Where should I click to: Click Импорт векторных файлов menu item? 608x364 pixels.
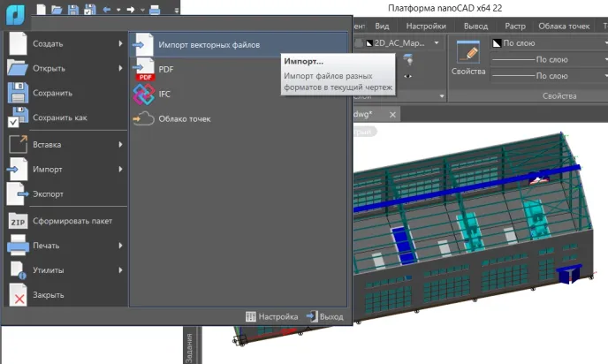click(209, 43)
